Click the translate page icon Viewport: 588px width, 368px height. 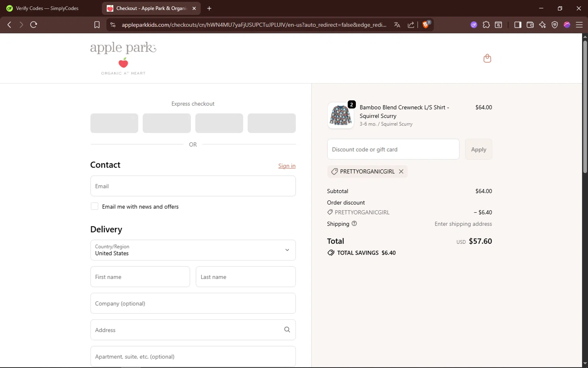tap(397, 25)
